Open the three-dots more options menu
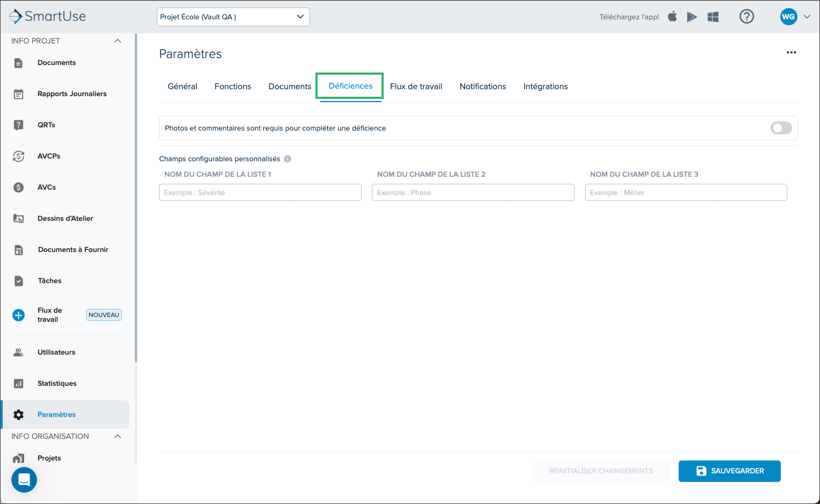Screen dimensions: 820x504 click(791, 53)
